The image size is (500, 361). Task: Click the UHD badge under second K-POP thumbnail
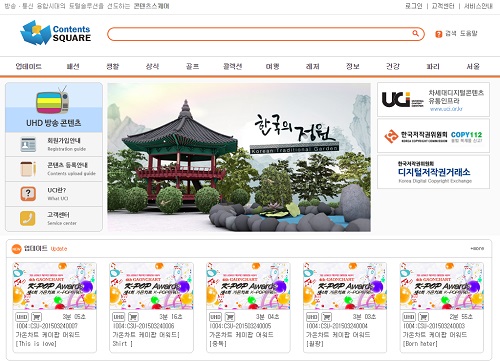(x=118, y=317)
